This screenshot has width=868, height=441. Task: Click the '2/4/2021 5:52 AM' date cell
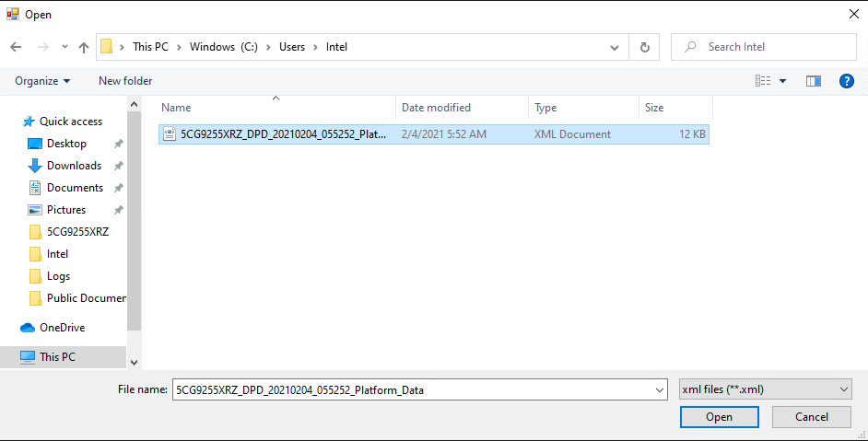coord(444,133)
